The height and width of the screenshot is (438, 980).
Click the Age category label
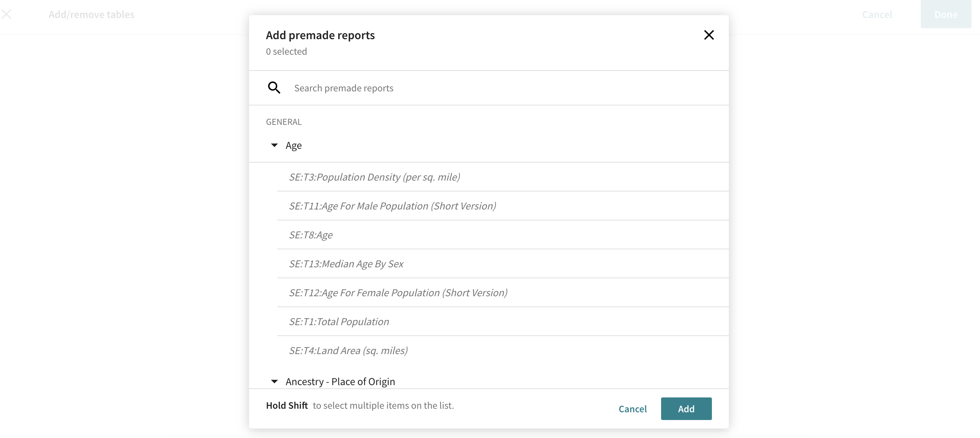click(293, 145)
